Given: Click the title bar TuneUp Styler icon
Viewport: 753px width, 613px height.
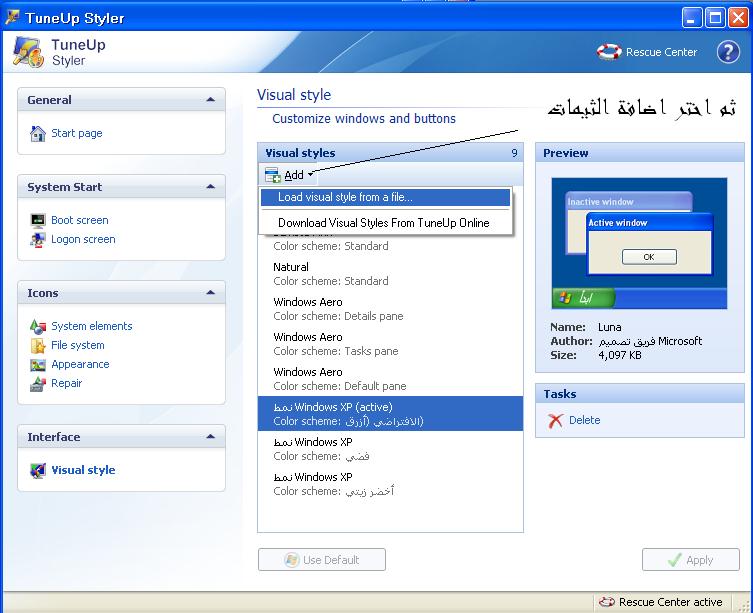Looking at the screenshot, I should click(x=12, y=18).
